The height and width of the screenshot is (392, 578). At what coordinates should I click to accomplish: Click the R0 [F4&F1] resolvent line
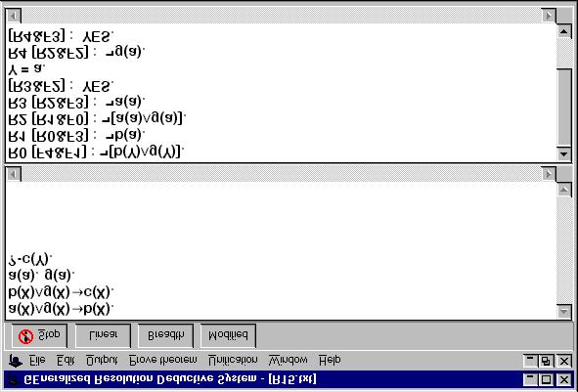pos(96,152)
